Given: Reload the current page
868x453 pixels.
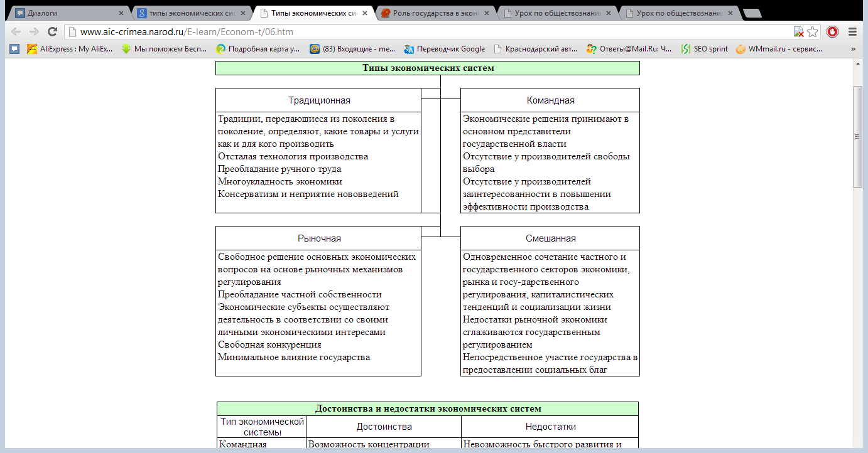Looking at the screenshot, I should click(x=52, y=32).
